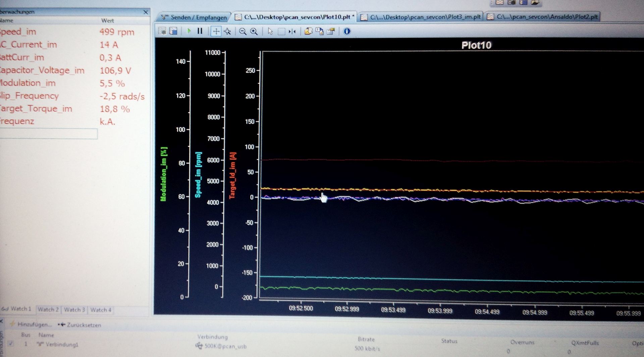Open the Senden / Empfangen tab
This screenshot has width=644, height=357.
(194, 17)
